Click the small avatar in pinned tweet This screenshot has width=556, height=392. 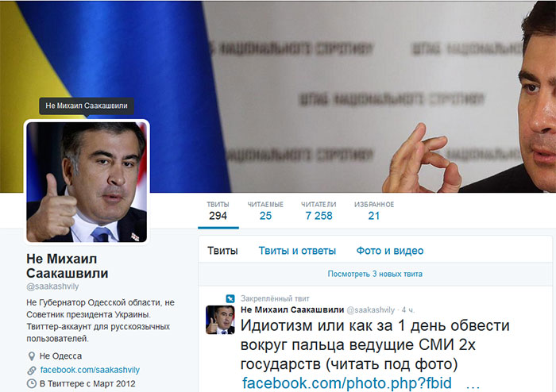[x=220, y=320]
